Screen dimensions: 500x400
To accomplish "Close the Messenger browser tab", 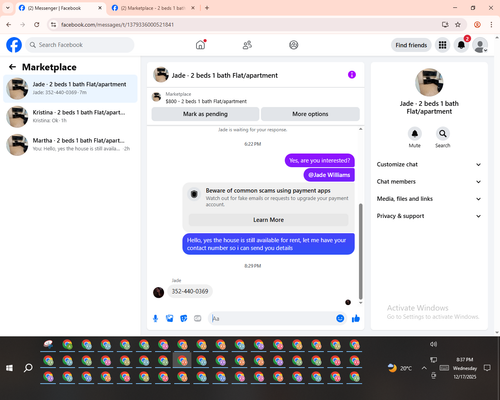I will click(100, 8).
